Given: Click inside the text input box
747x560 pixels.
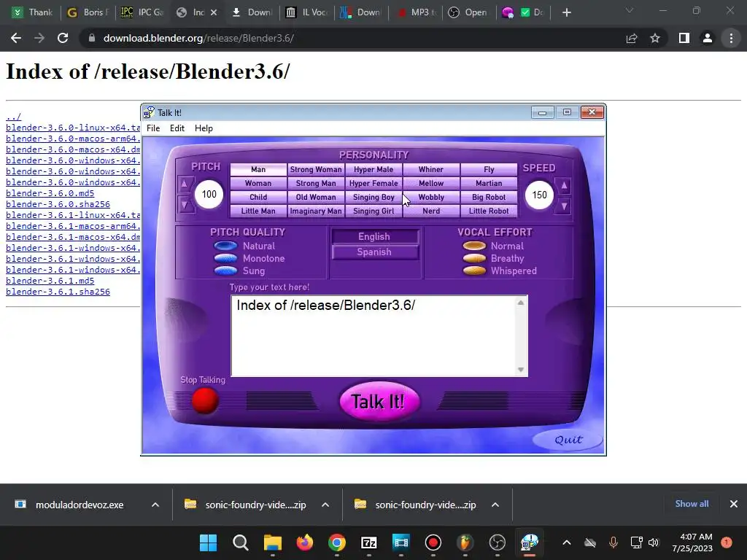Looking at the screenshot, I should (x=373, y=335).
